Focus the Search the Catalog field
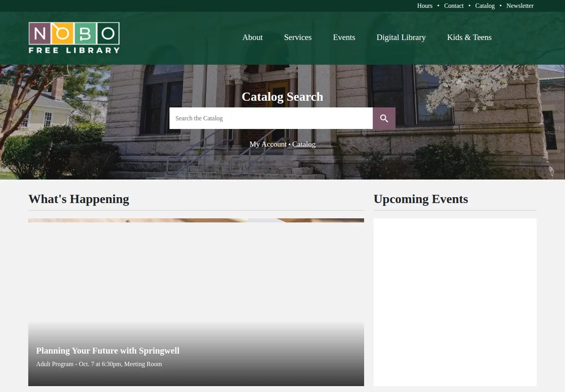Screen dimensions: 565x392 pyautogui.click(x=271, y=118)
